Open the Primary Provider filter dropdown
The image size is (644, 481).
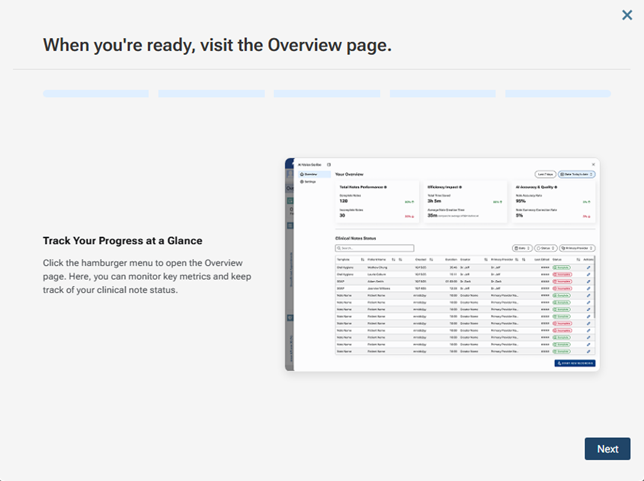pos(578,248)
